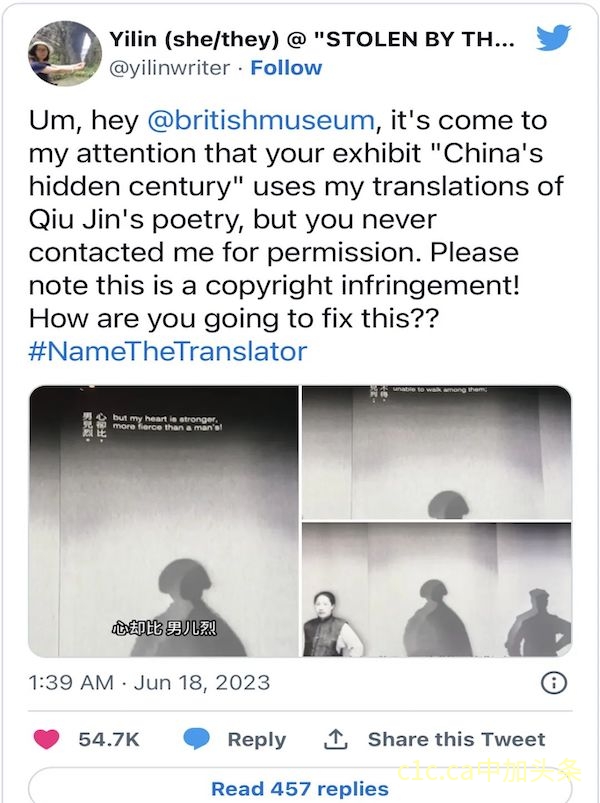600x803 pixels.
Task: Click the share upload arrow icon
Action: [334, 739]
